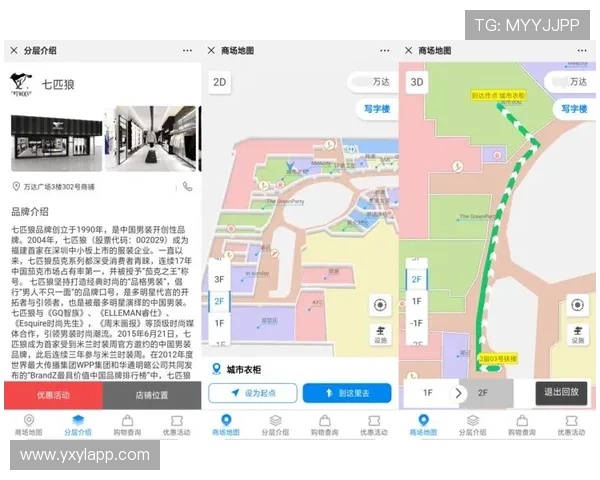
Task: Select highlighted floor 2F in right floor picker
Action: 417,279
